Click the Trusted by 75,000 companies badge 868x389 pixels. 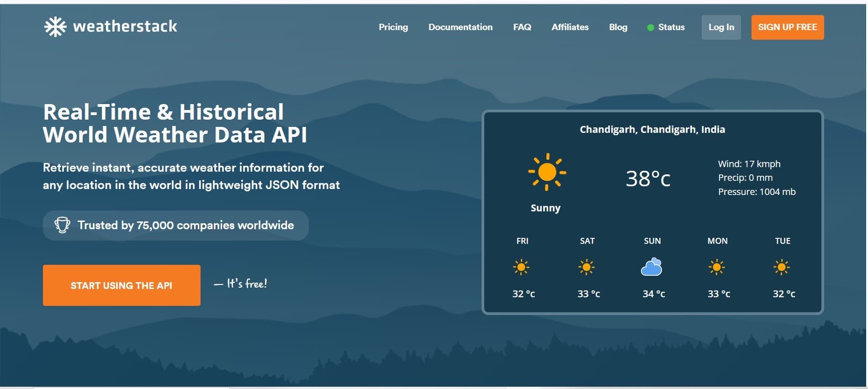click(176, 225)
